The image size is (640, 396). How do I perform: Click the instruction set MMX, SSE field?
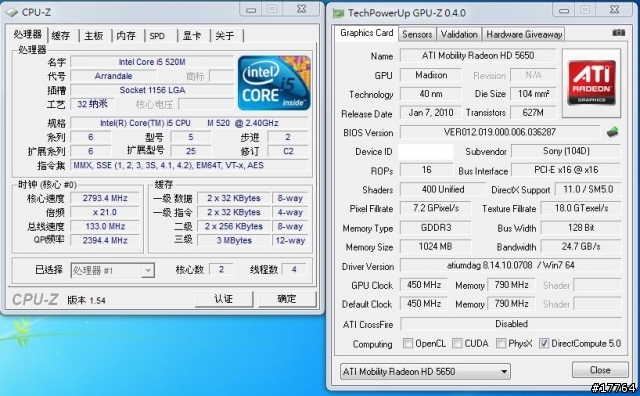189,165
